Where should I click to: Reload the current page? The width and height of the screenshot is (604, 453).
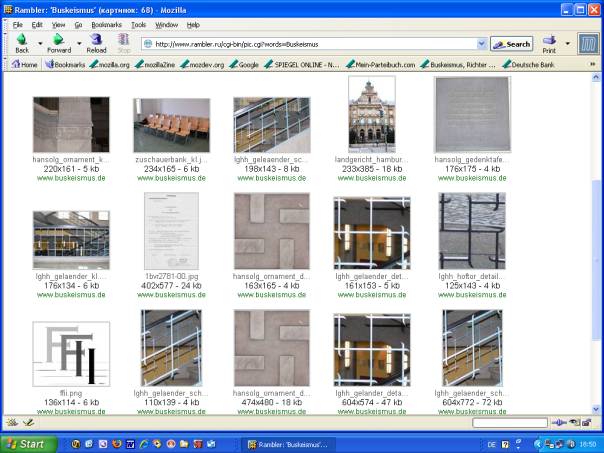point(96,43)
